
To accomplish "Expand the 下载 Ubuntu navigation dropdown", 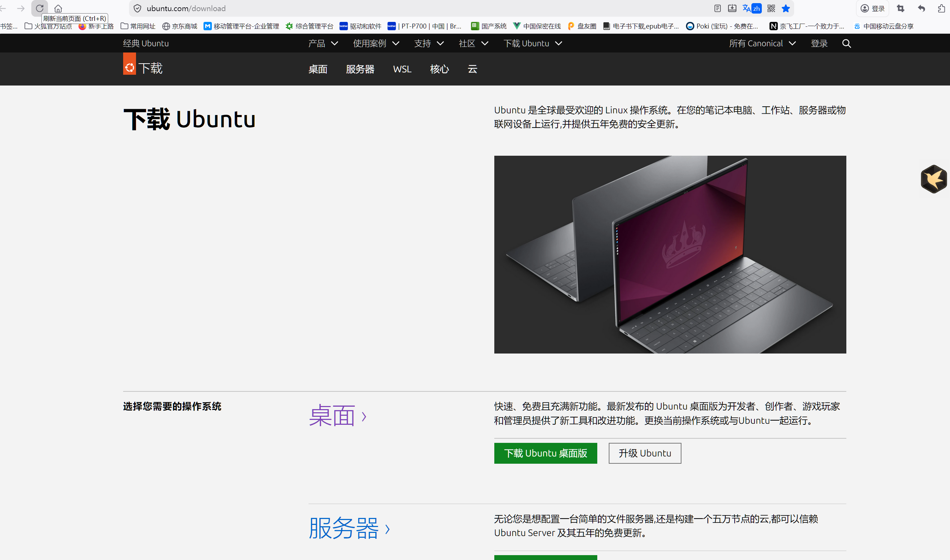I will pos(532,43).
